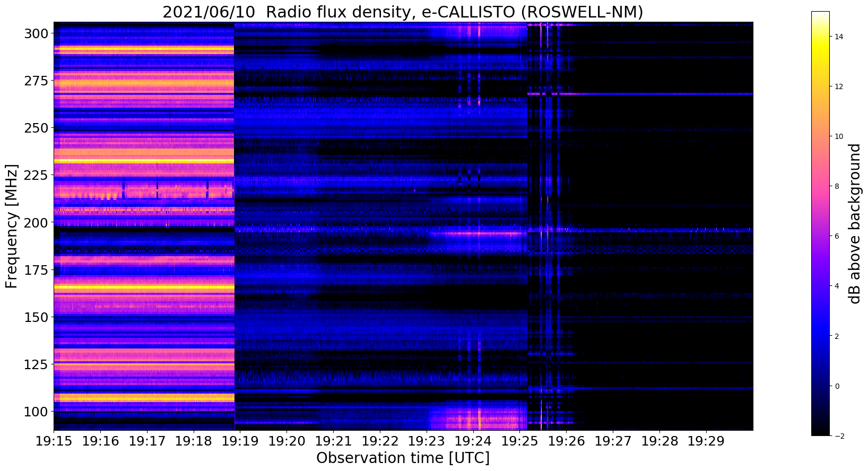Image resolution: width=868 pixels, height=471 pixels.
Task: Click the 19:17 time tick label
Action: pyautogui.click(x=147, y=441)
